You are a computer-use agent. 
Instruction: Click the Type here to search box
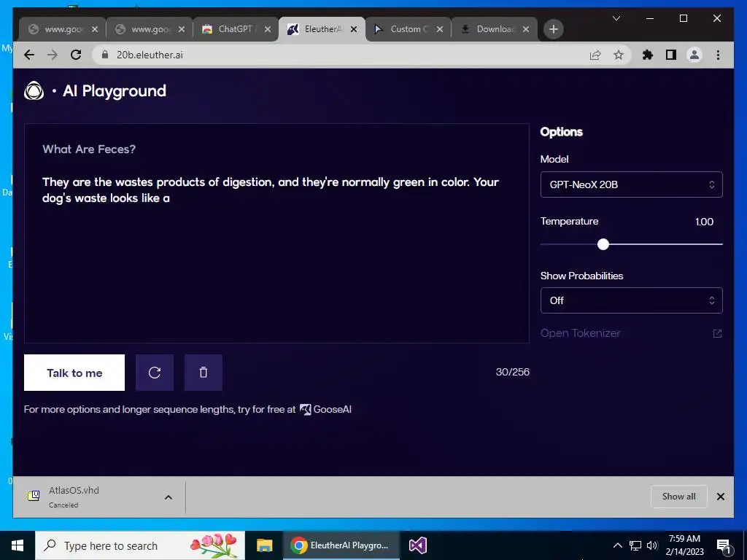click(x=140, y=545)
